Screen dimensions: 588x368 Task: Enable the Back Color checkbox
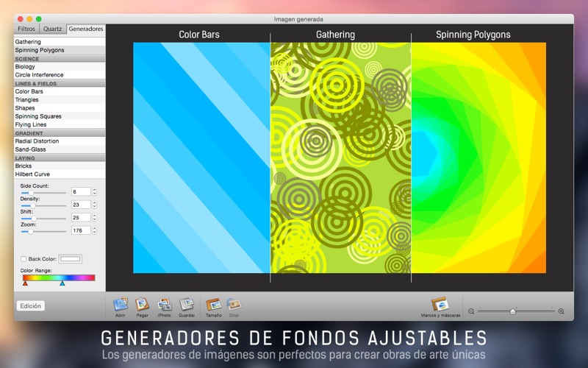[x=24, y=259]
